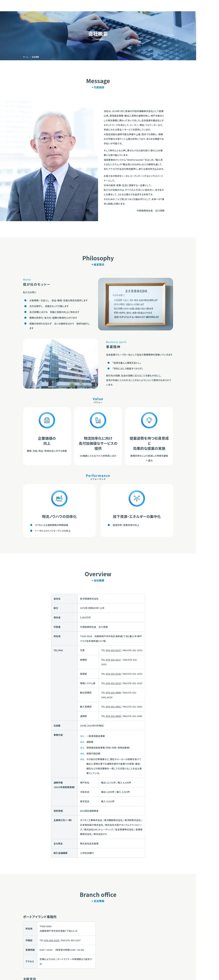Click the 代表取締役社長 古川茂樹 signature

151,210
